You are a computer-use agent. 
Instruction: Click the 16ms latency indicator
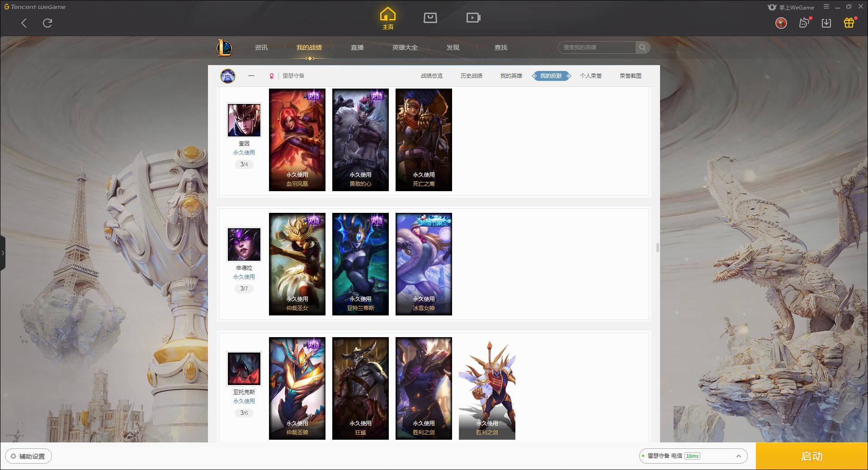(692, 456)
